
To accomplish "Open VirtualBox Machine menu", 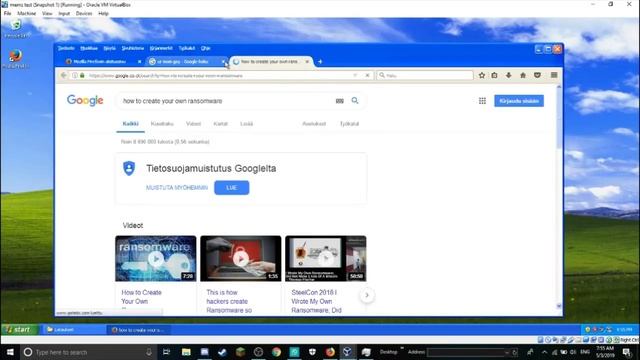I will (27, 13).
